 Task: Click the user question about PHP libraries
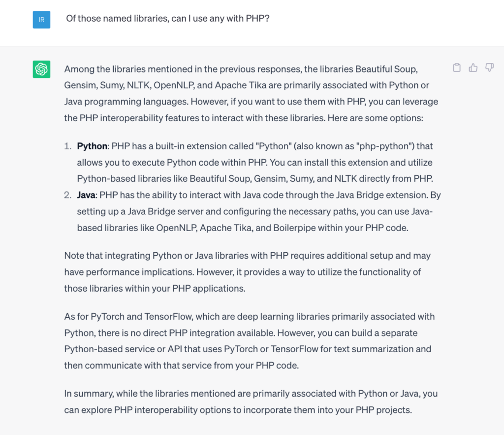(168, 18)
